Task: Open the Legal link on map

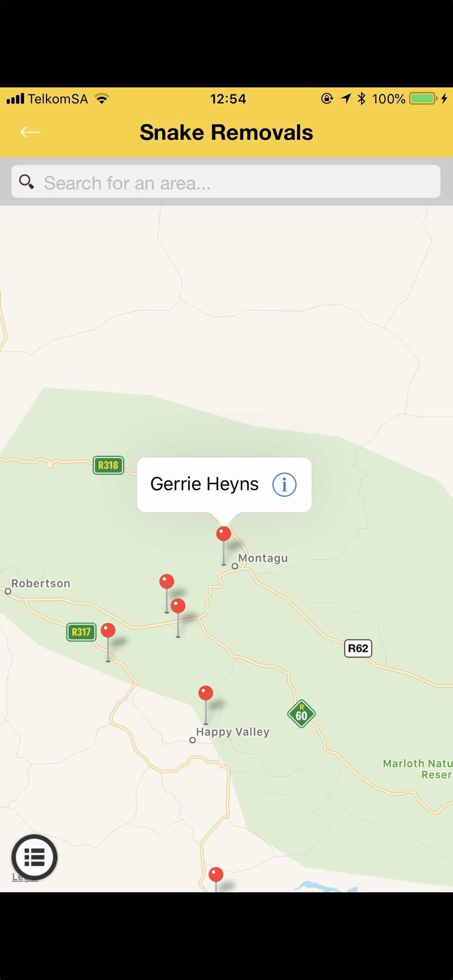Action: click(25, 876)
